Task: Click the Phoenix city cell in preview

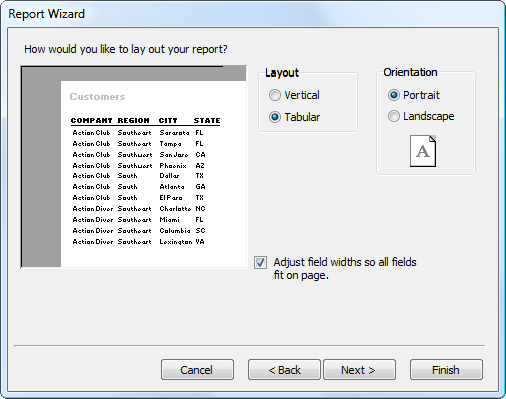Action: click(173, 166)
